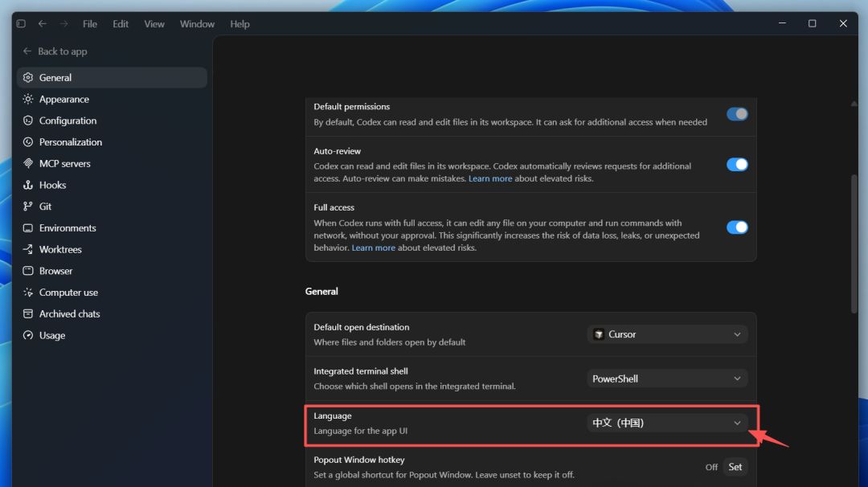The width and height of the screenshot is (868, 487).
Task: Click the Environments icon
Action: pos(28,228)
